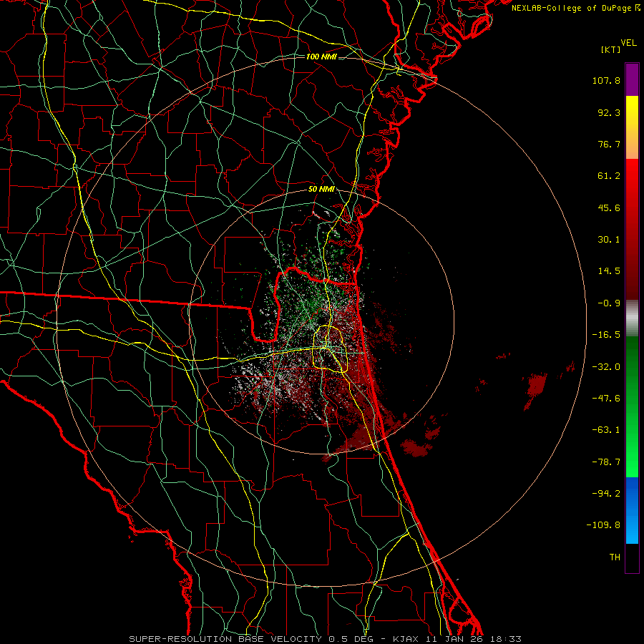Click the 'KJAX' station identifier in the caption
Viewport: 644px width, 644px height.
(407, 639)
